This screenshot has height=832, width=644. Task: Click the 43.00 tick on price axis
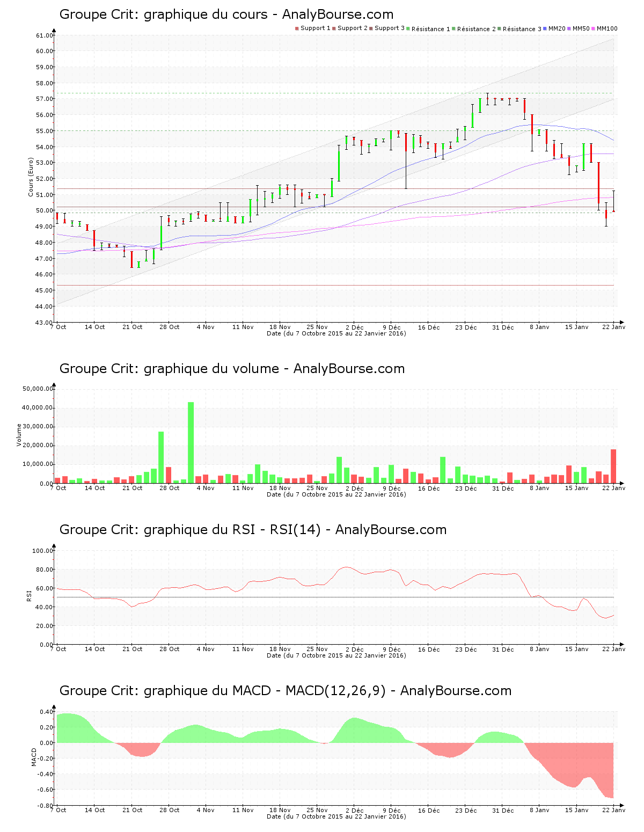click(45, 323)
